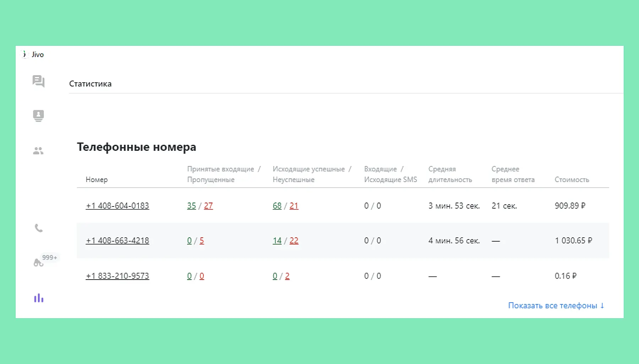Select the statistics bar chart icon
Screen dimensions: 639x364
point(39,298)
